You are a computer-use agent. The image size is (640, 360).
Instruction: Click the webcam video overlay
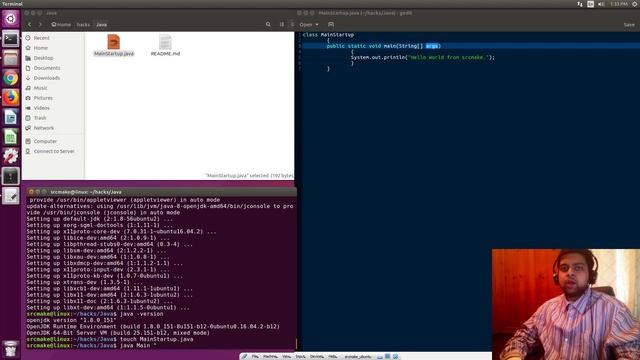coord(566,304)
